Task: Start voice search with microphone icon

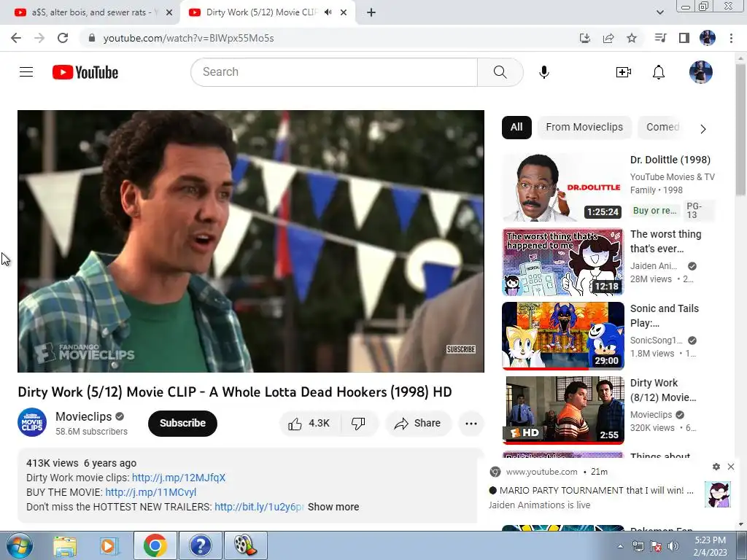Action: click(x=544, y=72)
